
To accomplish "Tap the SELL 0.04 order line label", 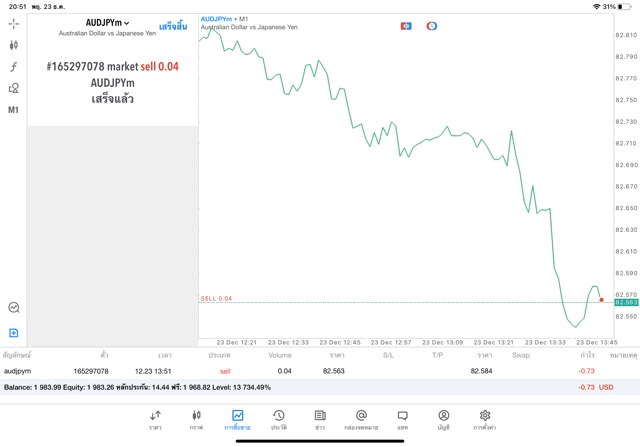I will tap(216, 299).
